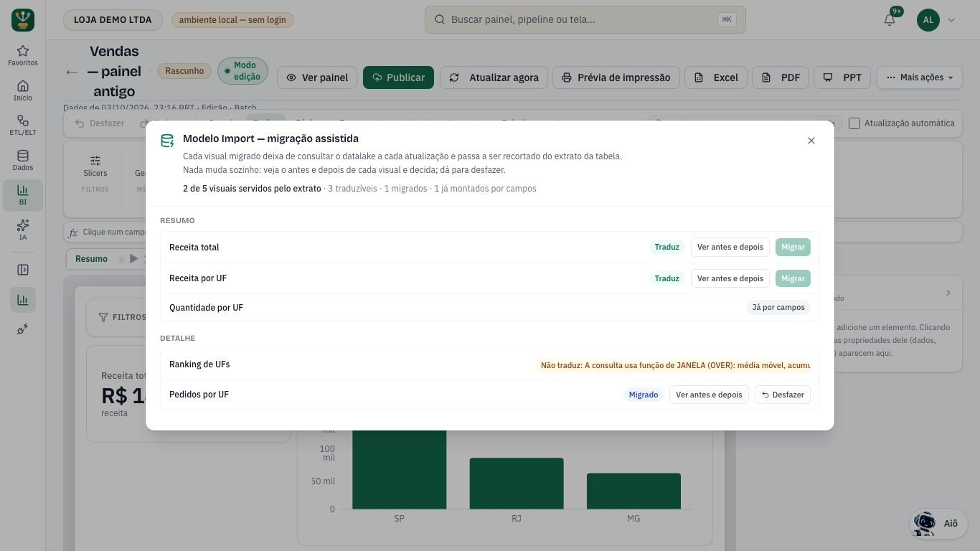Click the app logo at top left
Screen dimensions: 980x551
(23, 20)
